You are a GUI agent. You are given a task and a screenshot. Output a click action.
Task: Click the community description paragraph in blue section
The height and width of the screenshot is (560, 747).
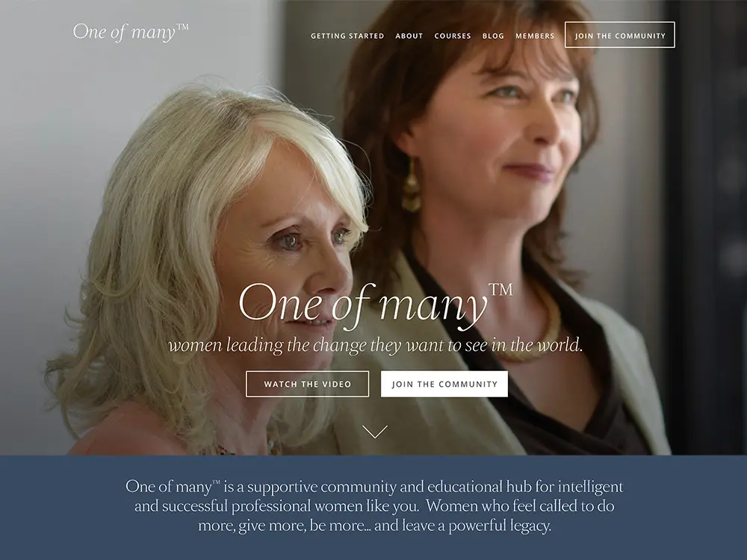point(374,506)
